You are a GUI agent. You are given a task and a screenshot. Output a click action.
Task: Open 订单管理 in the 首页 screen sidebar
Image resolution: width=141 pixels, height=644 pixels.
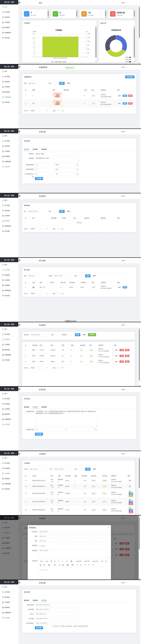pos(6,22)
